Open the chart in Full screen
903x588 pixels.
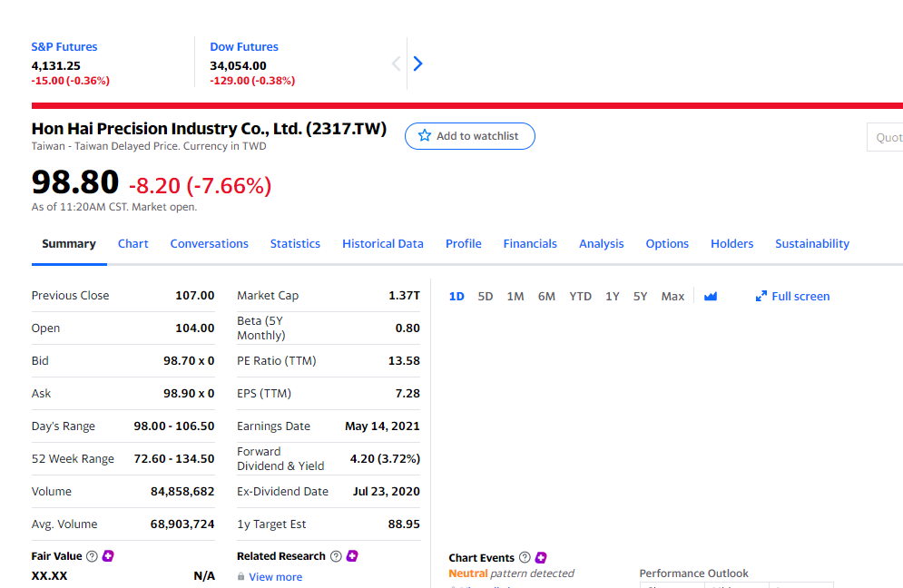pos(792,297)
